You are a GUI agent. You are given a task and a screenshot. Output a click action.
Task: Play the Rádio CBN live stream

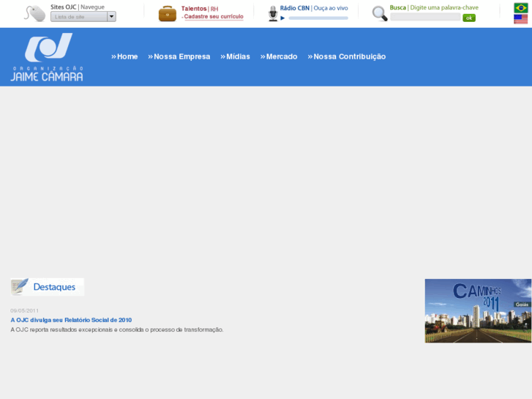point(282,18)
